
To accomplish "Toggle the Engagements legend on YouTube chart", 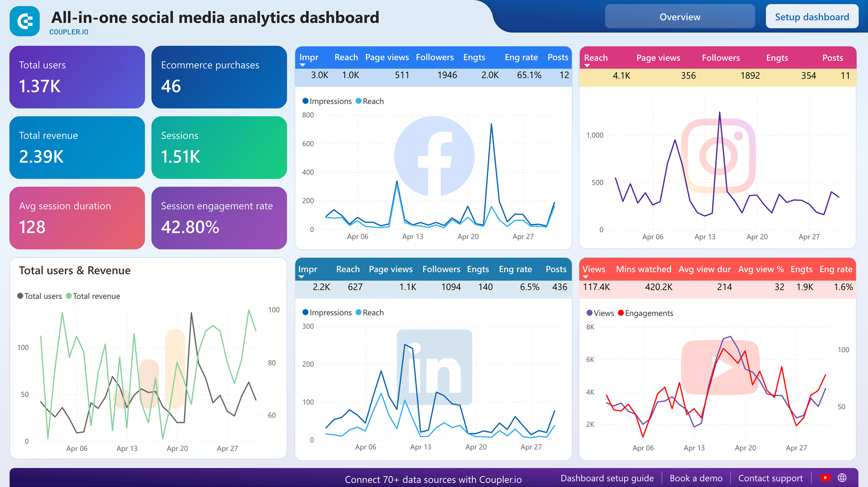I will point(645,313).
